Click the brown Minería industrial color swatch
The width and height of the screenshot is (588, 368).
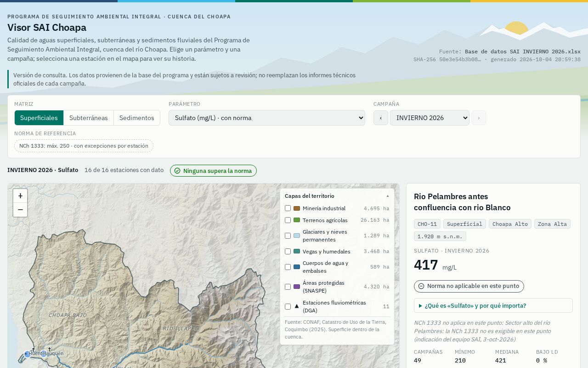point(297,208)
